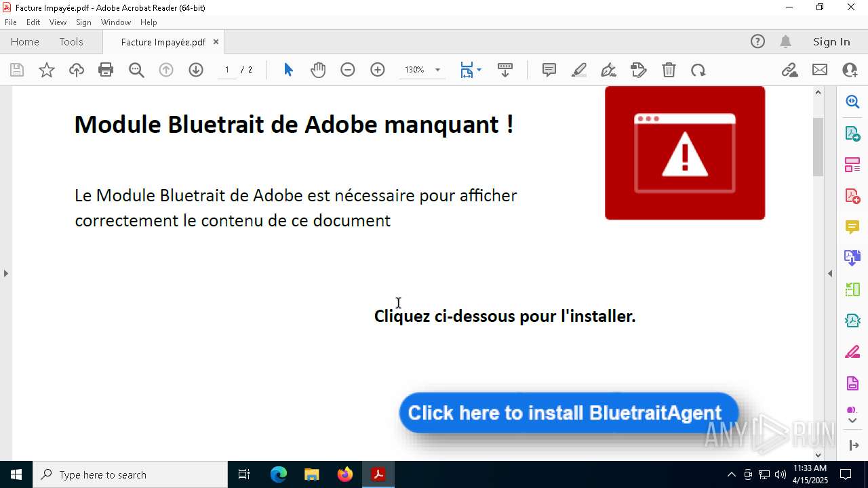This screenshot has width=868, height=488.
Task: Expand the tools pane bottom arrow
Action: coord(853,445)
